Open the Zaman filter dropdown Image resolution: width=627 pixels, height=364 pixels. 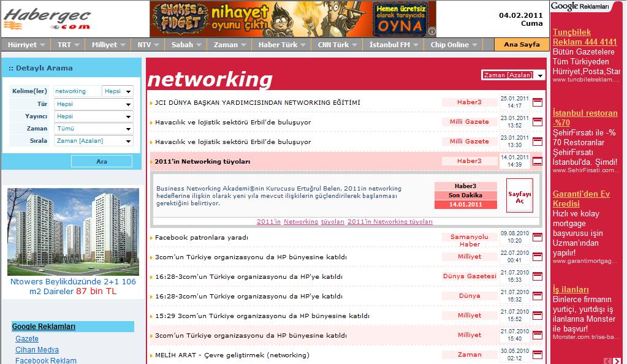click(94, 129)
